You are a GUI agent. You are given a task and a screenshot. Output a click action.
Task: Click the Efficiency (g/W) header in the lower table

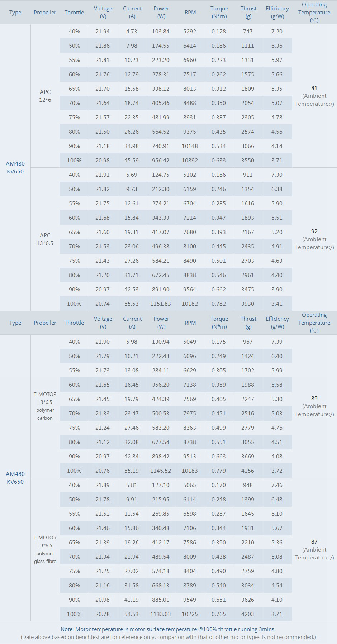pos(277,323)
